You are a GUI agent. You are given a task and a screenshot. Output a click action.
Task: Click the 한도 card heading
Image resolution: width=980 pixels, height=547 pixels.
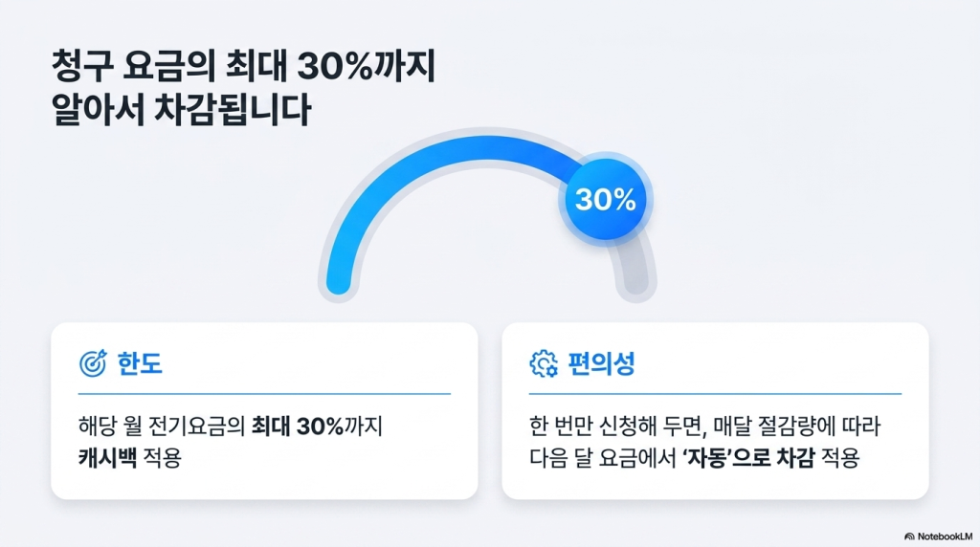click(140, 363)
